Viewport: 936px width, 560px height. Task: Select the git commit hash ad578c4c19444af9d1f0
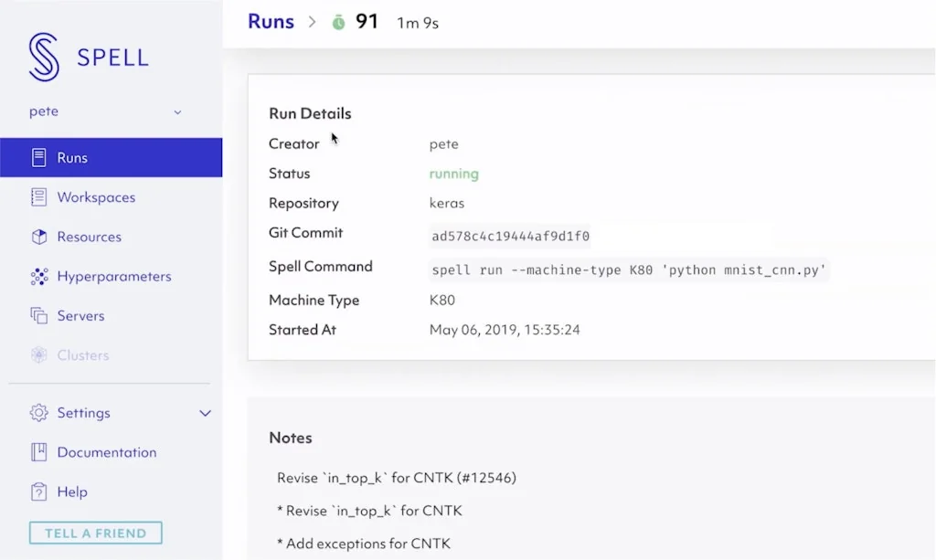[x=510, y=236]
